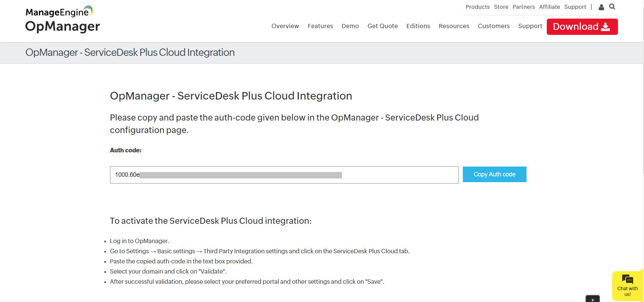This screenshot has height=302, width=644.
Task: Go to the Features menu
Action: click(320, 26)
